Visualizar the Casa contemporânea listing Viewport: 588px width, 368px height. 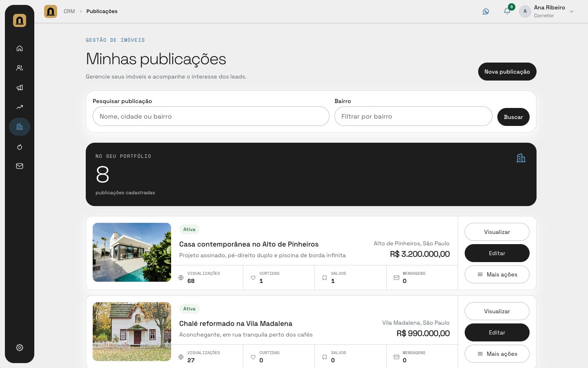[497, 232]
